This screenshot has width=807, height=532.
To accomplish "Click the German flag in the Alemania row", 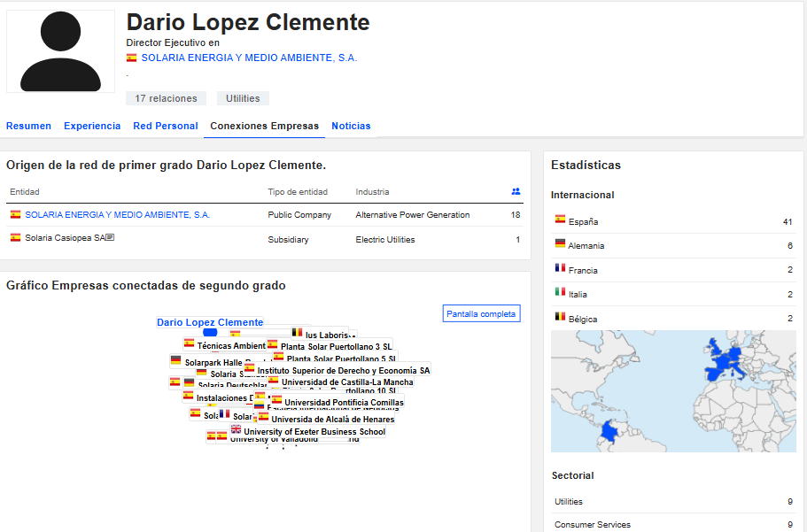I will click(x=560, y=243).
